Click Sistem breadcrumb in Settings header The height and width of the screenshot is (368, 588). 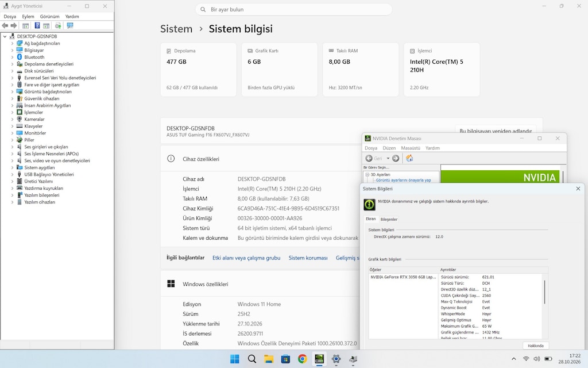(x=176, y=29)
